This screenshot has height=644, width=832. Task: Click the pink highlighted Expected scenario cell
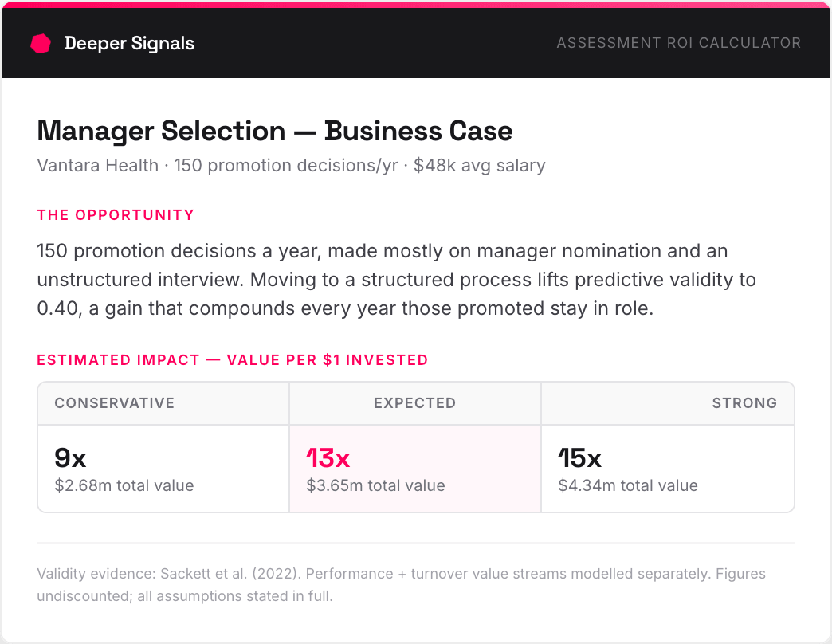(x=415, y=469)
